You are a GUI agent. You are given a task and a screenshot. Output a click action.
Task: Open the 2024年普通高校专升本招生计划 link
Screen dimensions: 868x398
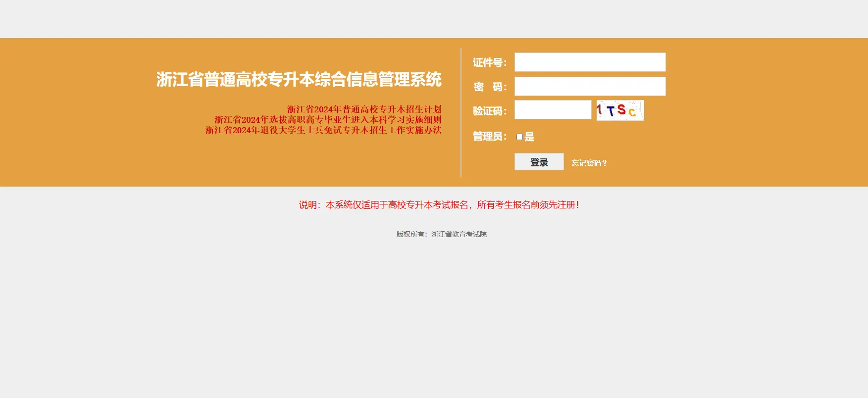[364, 109]
